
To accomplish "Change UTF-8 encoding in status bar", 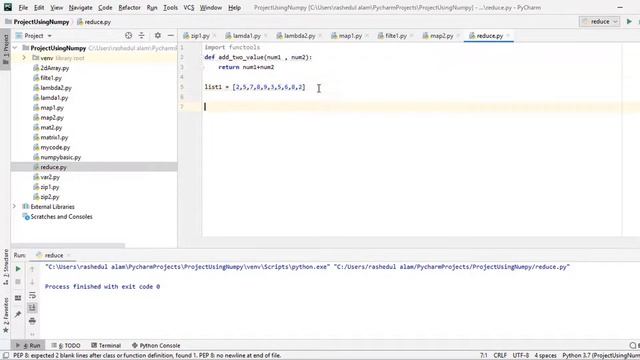I will click(521, 356).
